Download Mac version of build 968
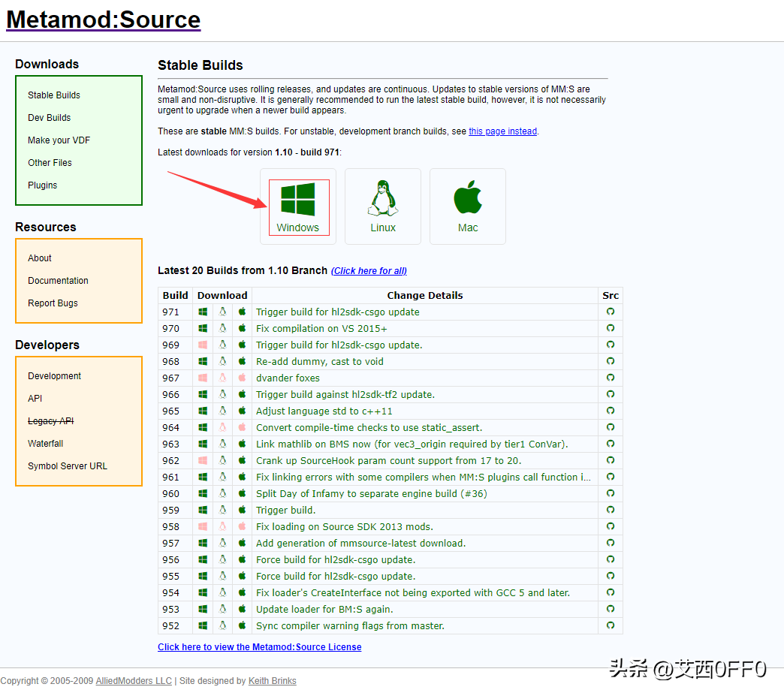Screen dimensions: 784x696 click(242, 362)
